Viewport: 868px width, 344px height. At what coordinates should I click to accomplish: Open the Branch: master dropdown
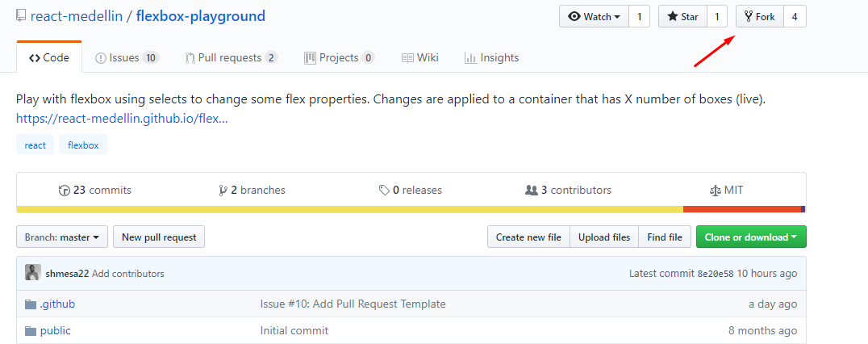(62, 237)
